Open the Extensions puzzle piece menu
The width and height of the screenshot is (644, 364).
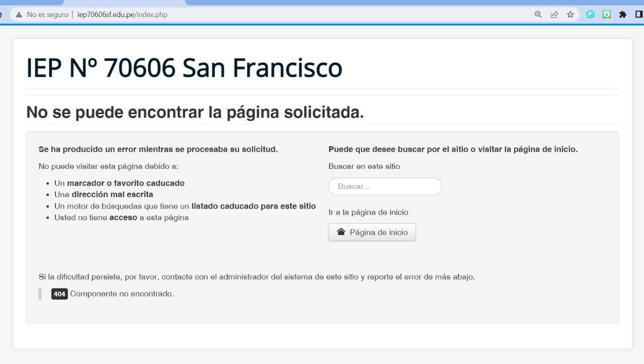tap(623, 15)
